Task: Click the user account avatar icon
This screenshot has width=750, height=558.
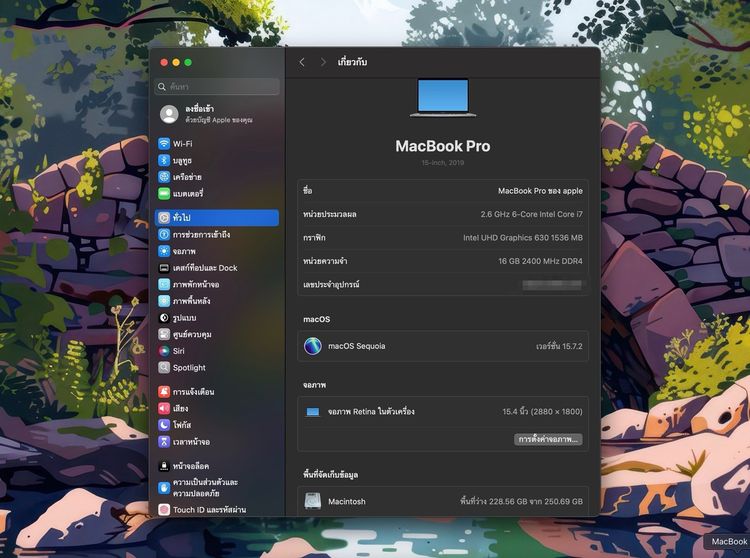Action: coord(169,114)
